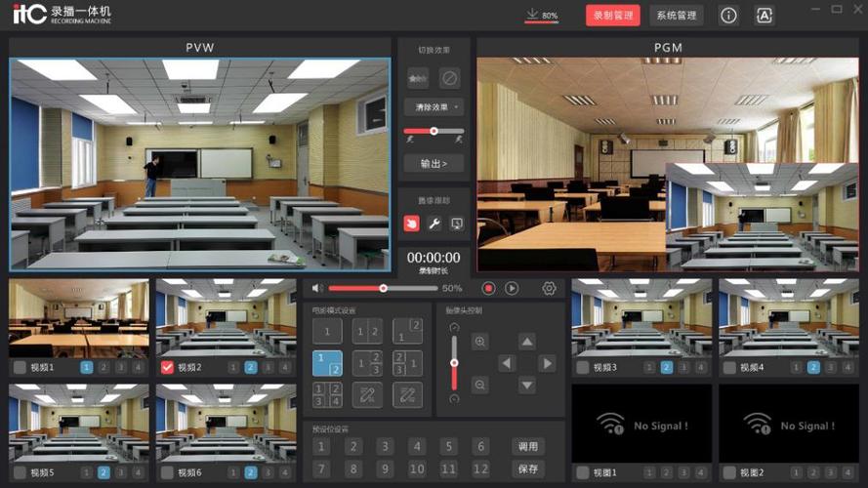The image size is (868, 488).
Task: Open the 清除效果 transition dropdown
Action: pos(434,106)
